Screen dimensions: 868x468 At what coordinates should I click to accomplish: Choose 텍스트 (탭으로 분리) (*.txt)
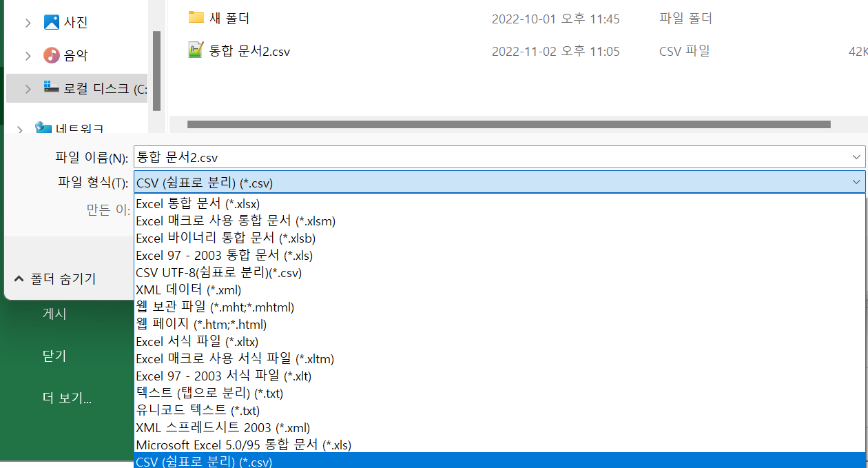[x=499, y=393]
